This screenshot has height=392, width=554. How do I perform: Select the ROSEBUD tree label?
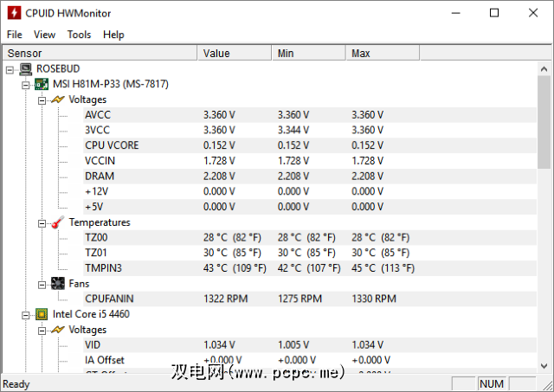pos(58,69)
